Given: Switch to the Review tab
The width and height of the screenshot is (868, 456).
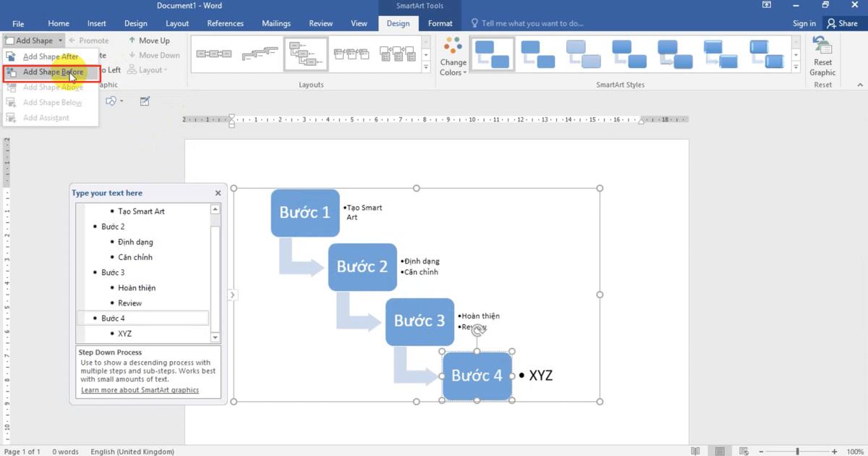Looking at the screenshot, I should (x=321, y=23).
